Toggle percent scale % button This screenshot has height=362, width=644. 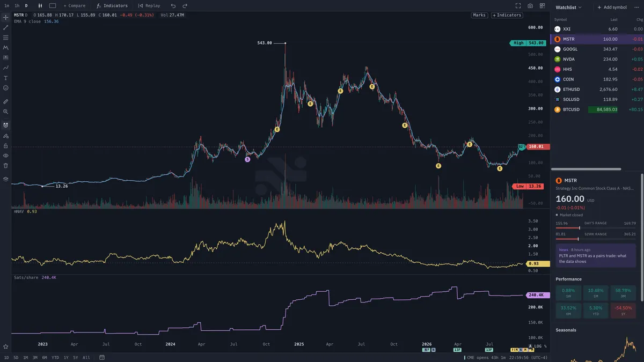coord(546,346)
